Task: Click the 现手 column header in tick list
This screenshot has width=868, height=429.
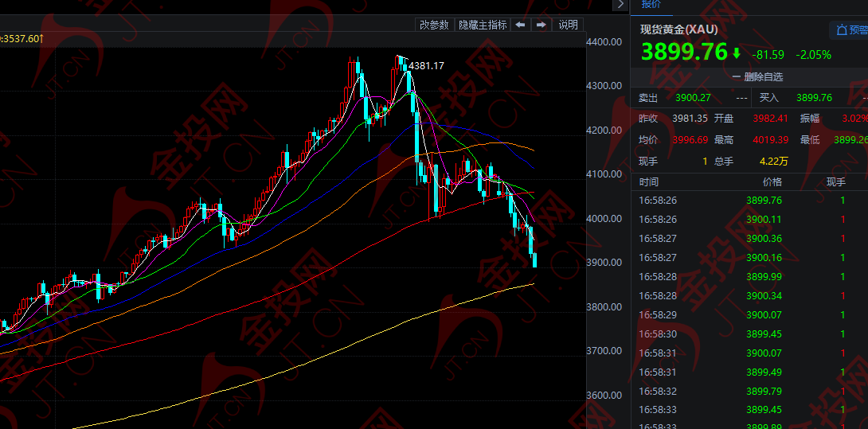Action: click(835, 182)
